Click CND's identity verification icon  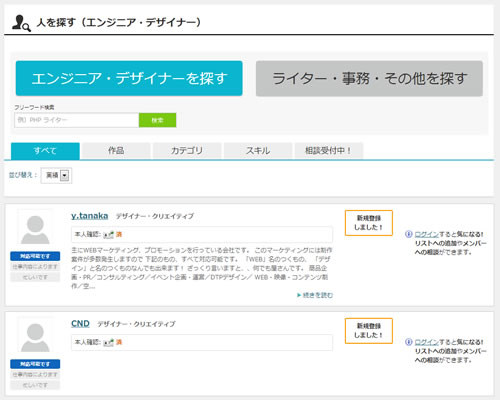[108, 342]
